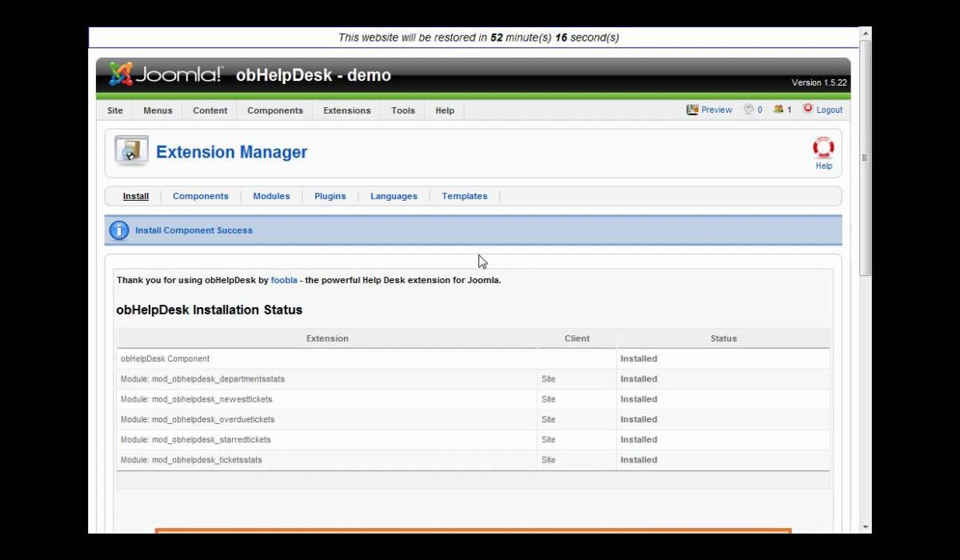This screenshot has height=560, width=960.
Task: Open the Help menu in top bar
Action: (x=445, y=110)
